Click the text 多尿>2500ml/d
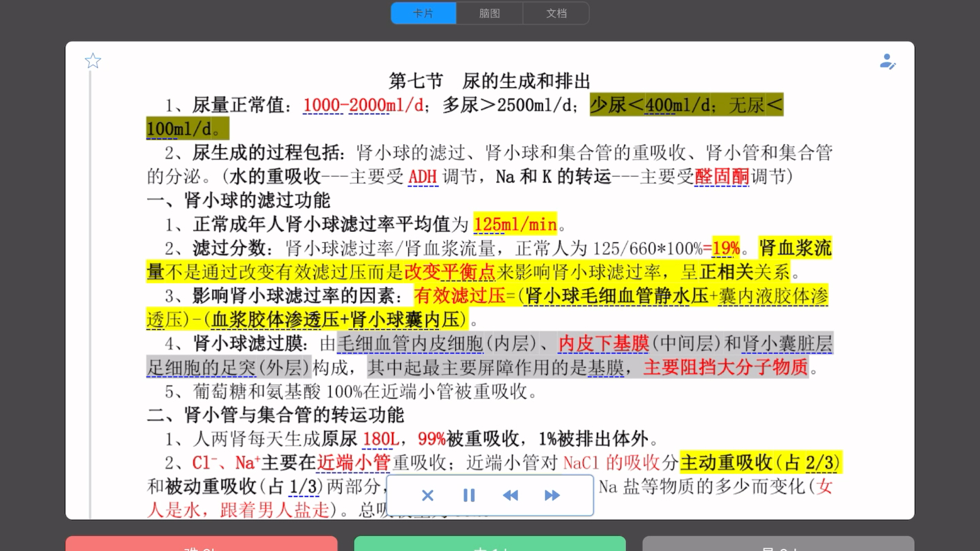The image size is (980, 551). pyautogui.click(x=507, y=105)
